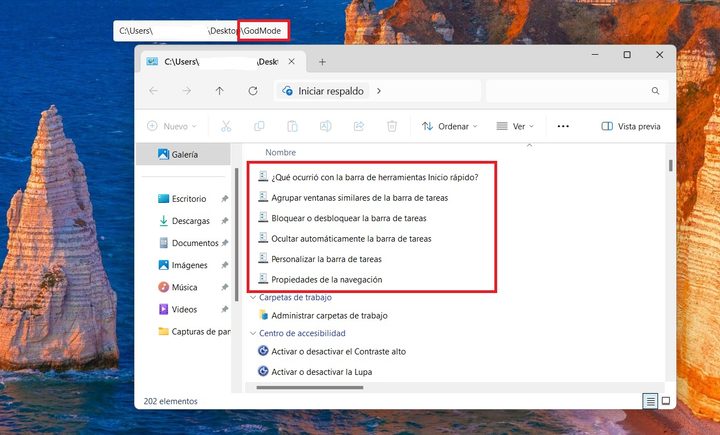Select 'Agrupar ventanas similares de la barra de tareas'
The width and height of the screenshot is (720, 435).
pyautogui.click(x=360, y=198)
